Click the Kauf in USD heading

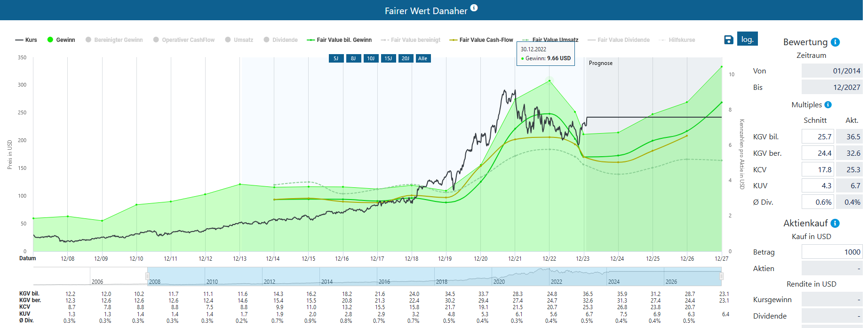pyautogui.click(x=812, y=237)
